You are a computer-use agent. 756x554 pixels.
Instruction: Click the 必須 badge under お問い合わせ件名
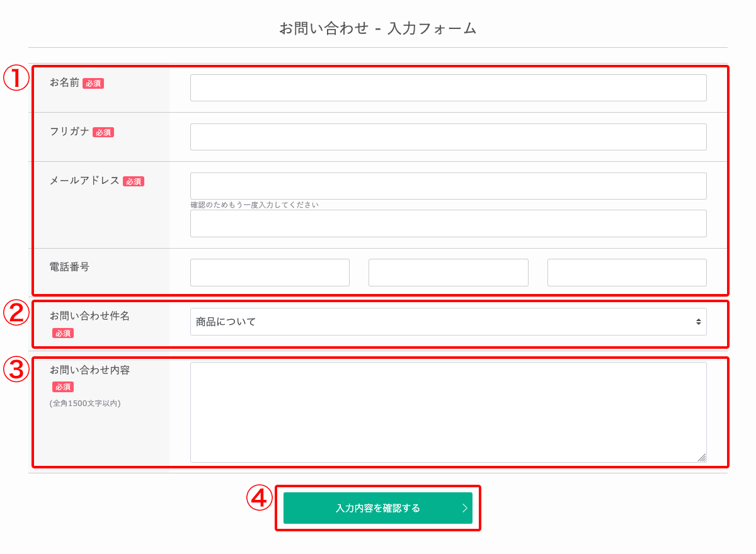pyautogui.click(x=63, y=333)
